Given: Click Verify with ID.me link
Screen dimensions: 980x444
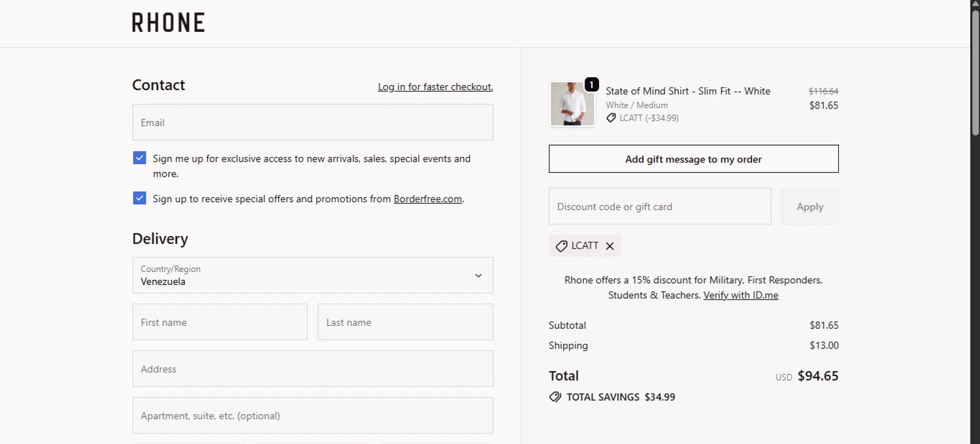Looking at the screenshot, I should [x=740, y=295].
